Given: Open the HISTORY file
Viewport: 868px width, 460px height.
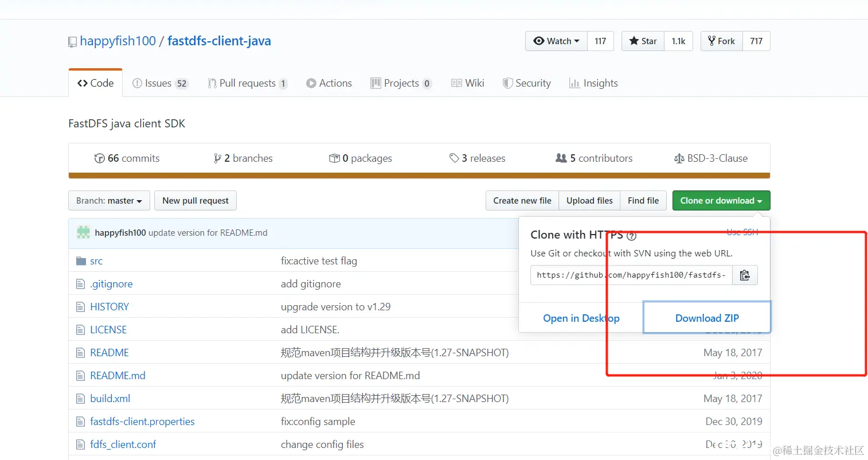Looking at the screenshot, I should 110,307.
